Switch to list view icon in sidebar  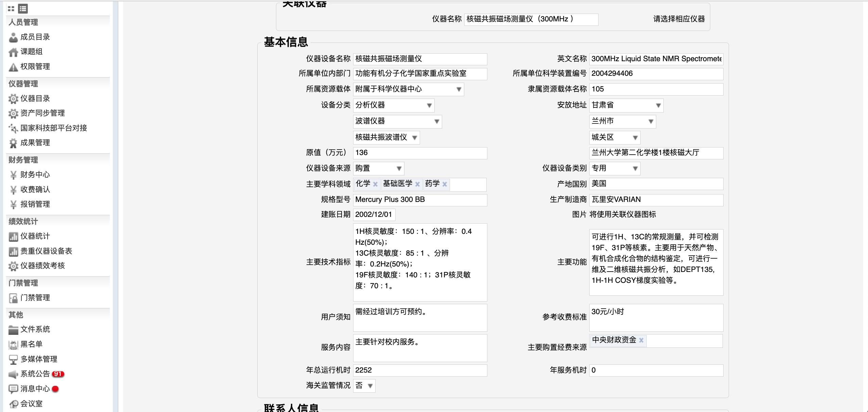click(x=23, y=8)
